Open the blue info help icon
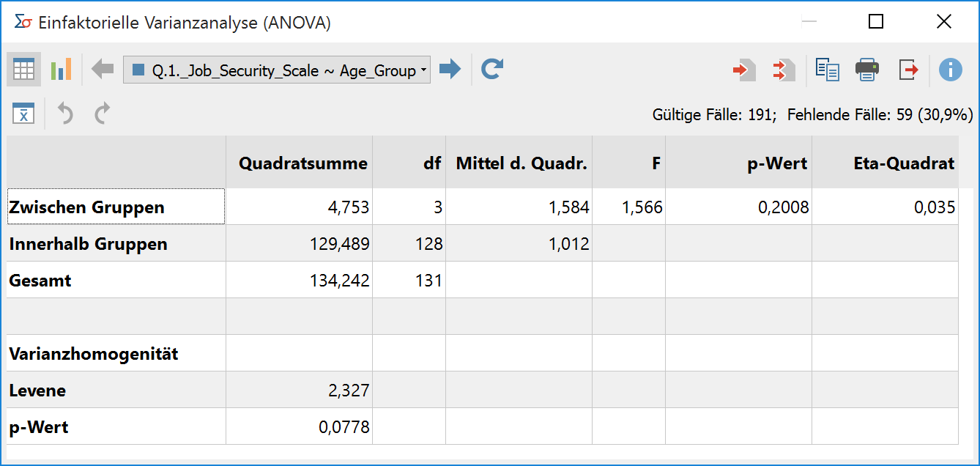 click(x=950, y=70)
